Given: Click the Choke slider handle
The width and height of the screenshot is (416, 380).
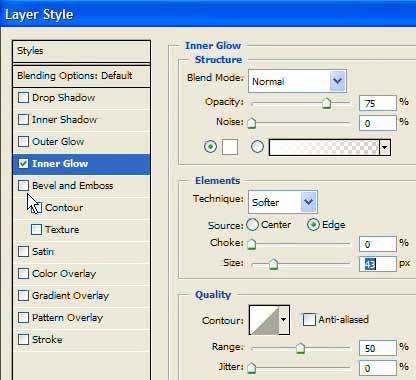Looking at the screenshot, I should 252,244.
